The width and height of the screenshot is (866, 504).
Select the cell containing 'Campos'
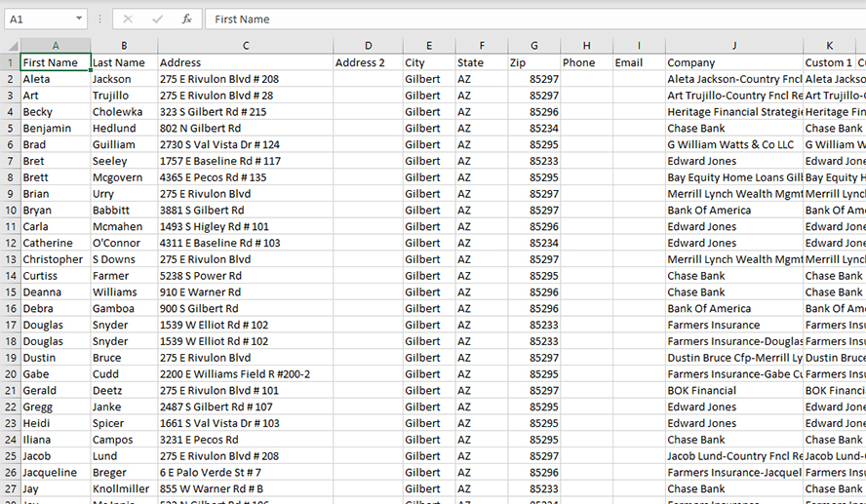pos(124,440)
